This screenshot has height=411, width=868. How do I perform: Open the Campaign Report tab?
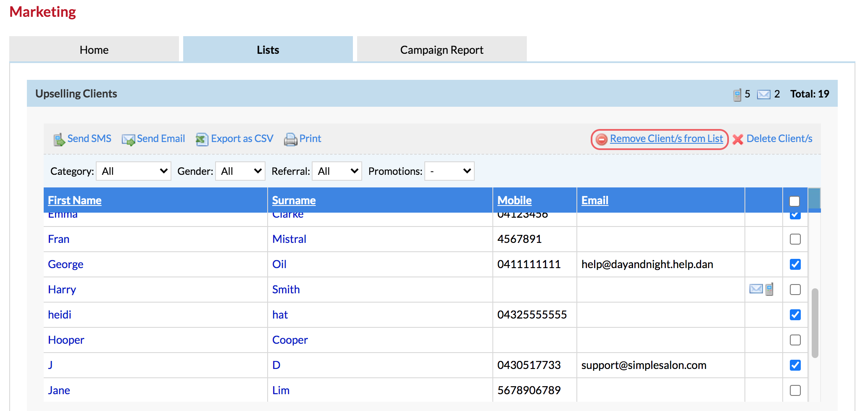(442, 49)
